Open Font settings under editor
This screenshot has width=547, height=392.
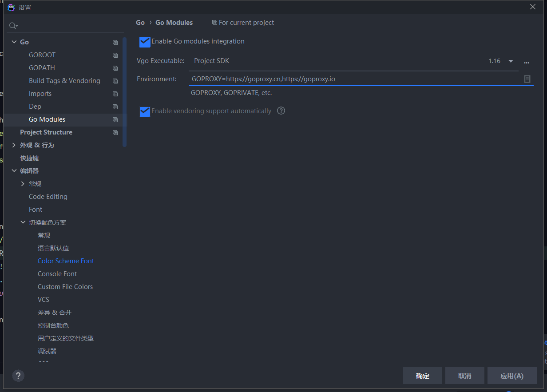point(36,210)
